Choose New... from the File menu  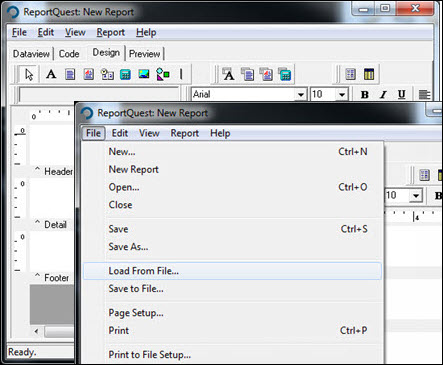[232, 152]
